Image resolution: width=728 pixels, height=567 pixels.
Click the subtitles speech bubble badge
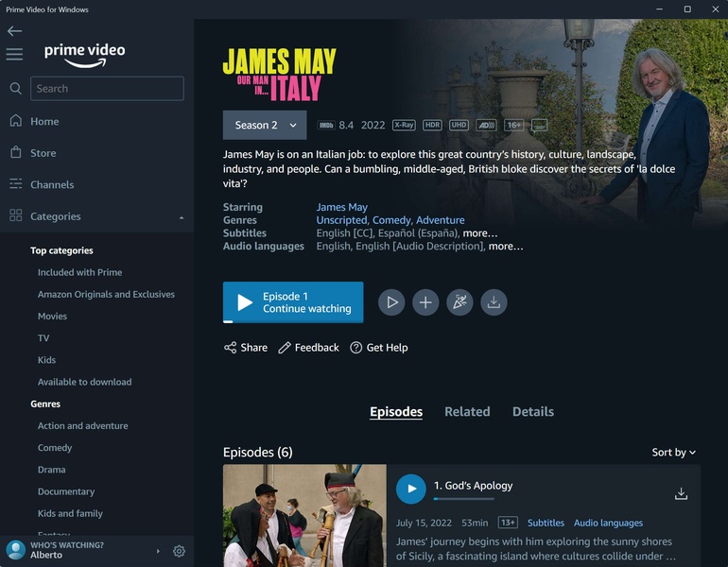click(x=539, y=126)
